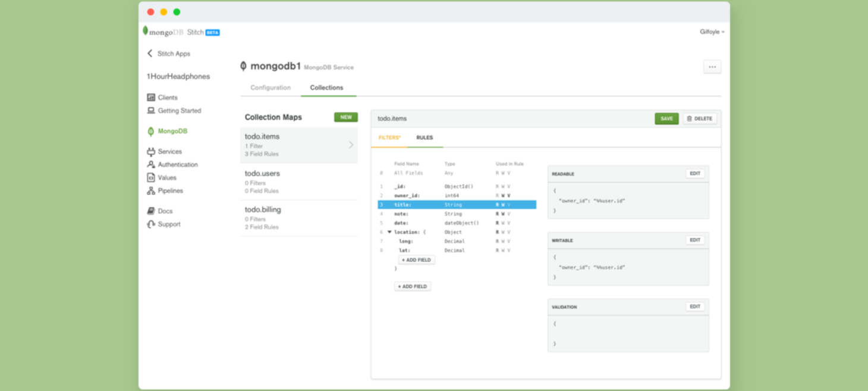Click the chevron on todo.items row
This screenshot has width=868, height=391.
pos(351,145)
